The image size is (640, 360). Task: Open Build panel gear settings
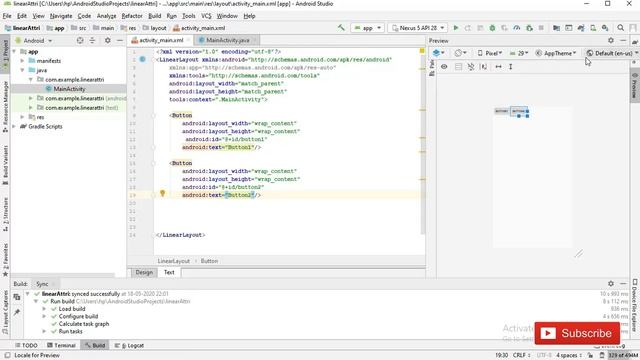[611, 283]
